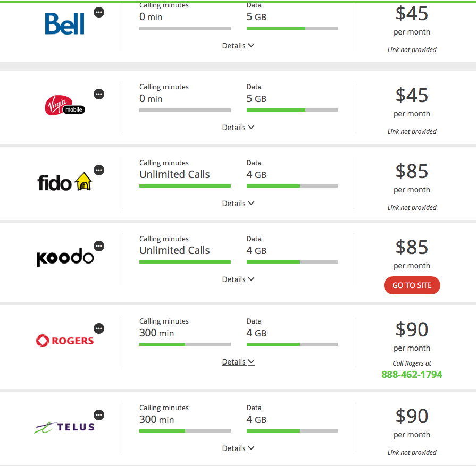Expand Details for the Bell plan
Viewport: 476px width, 466px height.
(238, 46)
